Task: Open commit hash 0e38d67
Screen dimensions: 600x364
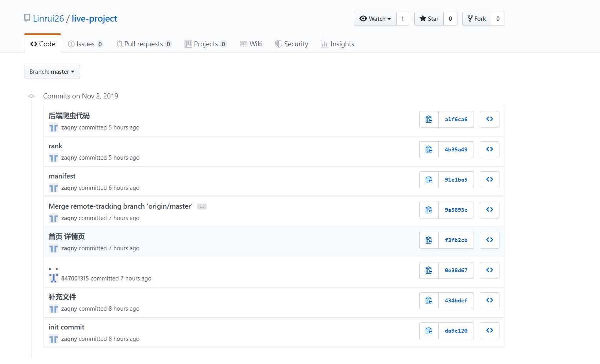Action: (x=456, y=270)
